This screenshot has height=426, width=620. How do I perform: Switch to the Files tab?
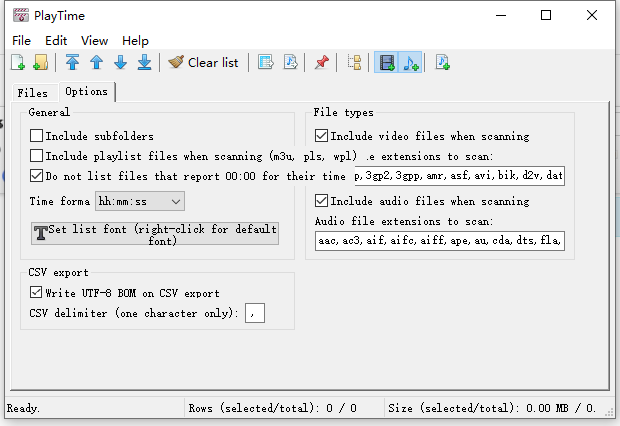[32, 93]
